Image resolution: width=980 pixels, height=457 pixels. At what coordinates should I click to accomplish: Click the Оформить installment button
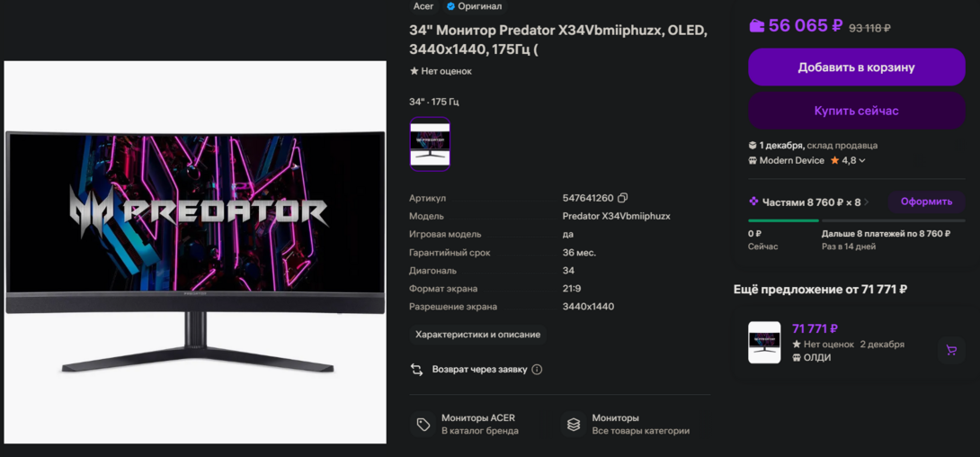(926, 202)
